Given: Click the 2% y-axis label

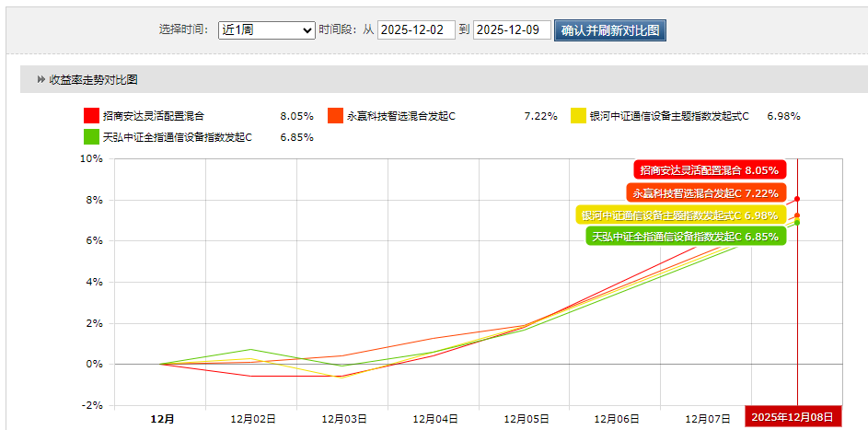Looking at the screenshot, I should tap(95, 323).
